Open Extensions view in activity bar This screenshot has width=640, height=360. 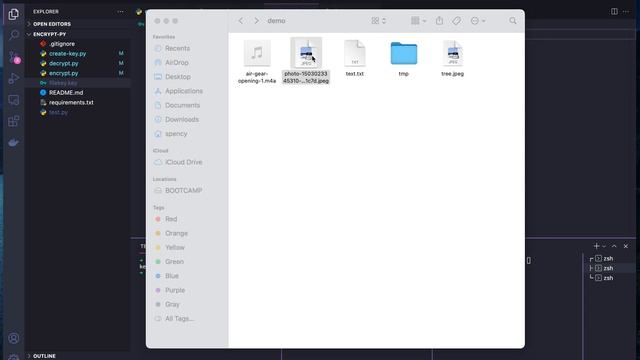[x=13, y=121]
